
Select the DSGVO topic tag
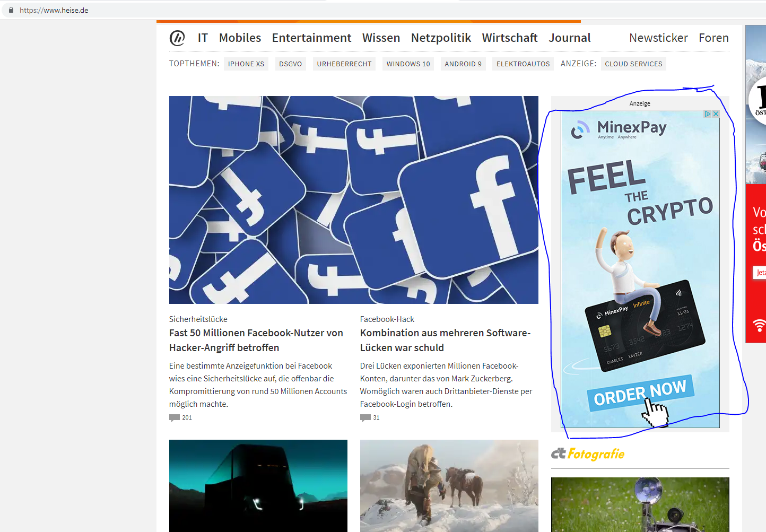coord(291,64)
